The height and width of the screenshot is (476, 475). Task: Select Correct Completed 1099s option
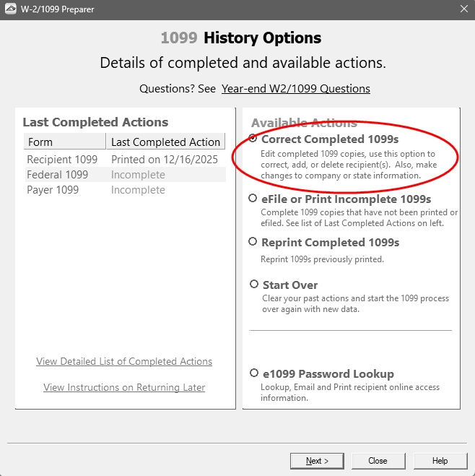tap(253, 139)
